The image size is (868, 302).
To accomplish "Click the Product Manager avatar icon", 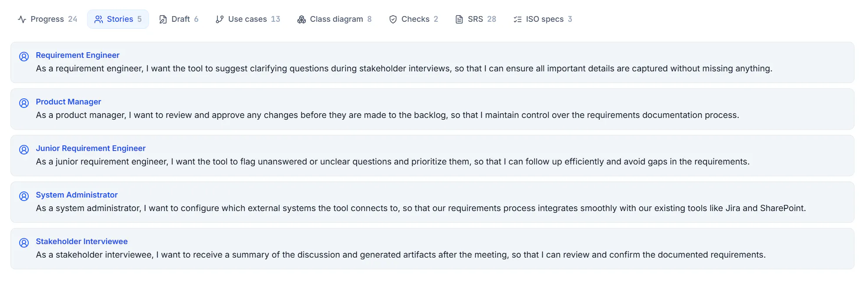I will [24, 103].
